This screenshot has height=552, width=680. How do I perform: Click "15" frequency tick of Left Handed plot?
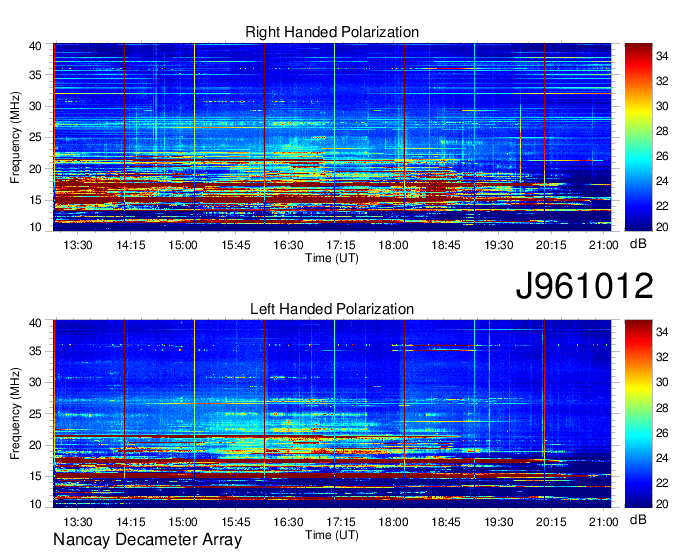[x=35, y=477]
